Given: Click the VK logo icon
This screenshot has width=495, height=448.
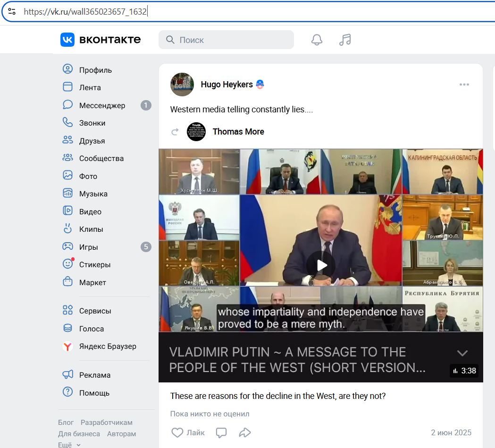Looking at the screenshot, I should (x=67, y=40).
